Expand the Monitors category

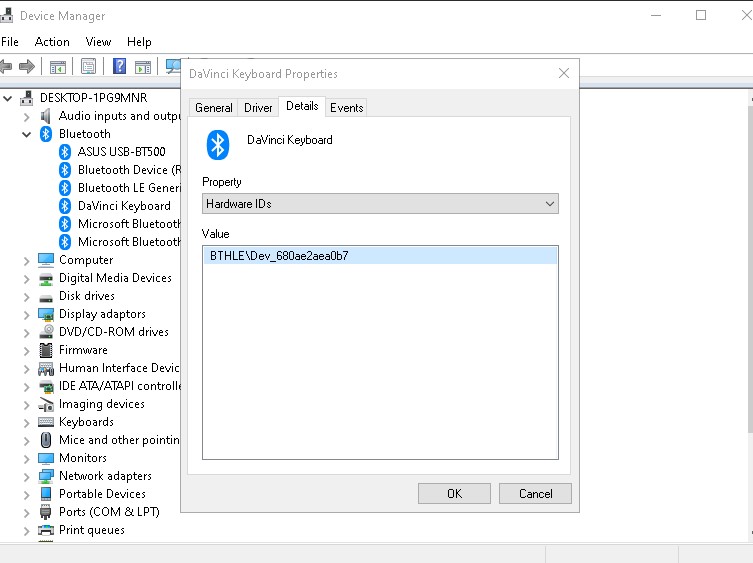click(x=27, y=459)
